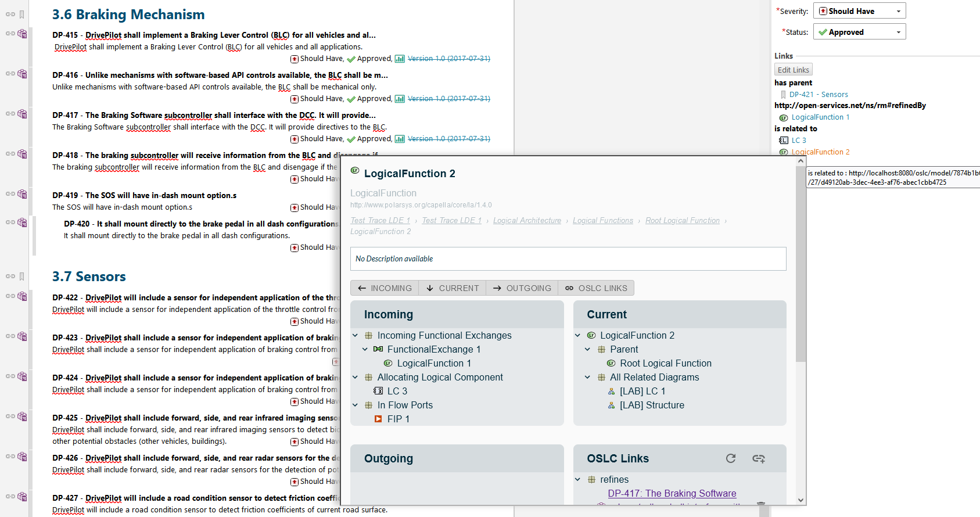Click the artifact icon beside DP-416

(x=22, y=74)
